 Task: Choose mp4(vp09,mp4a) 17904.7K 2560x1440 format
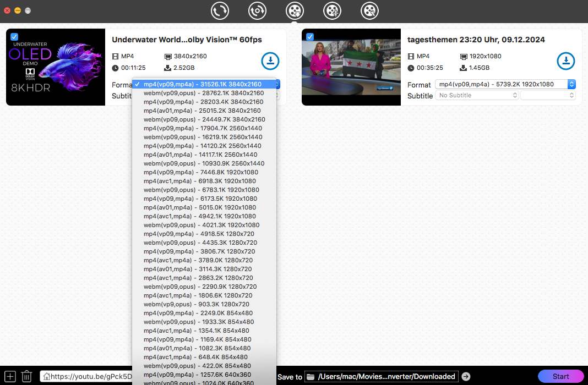(204, 128)
